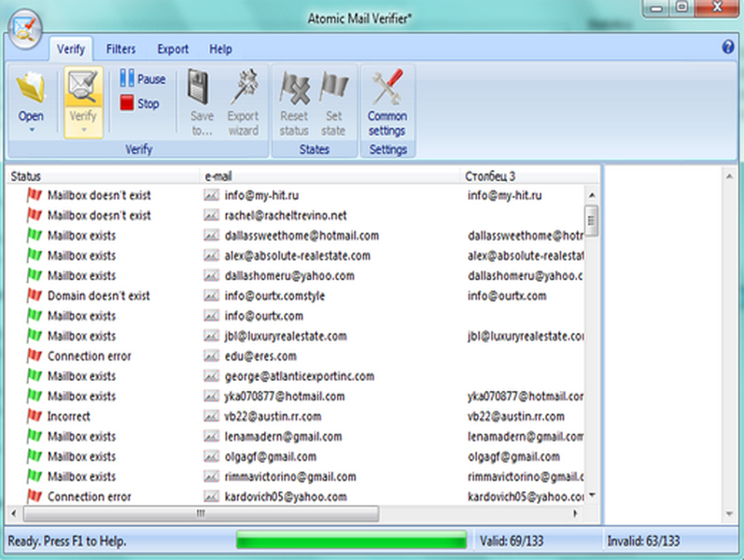Click the mail icon beside rimmavictorino@gmail.com
Screen dimensions: 744x560
point(211,477)
